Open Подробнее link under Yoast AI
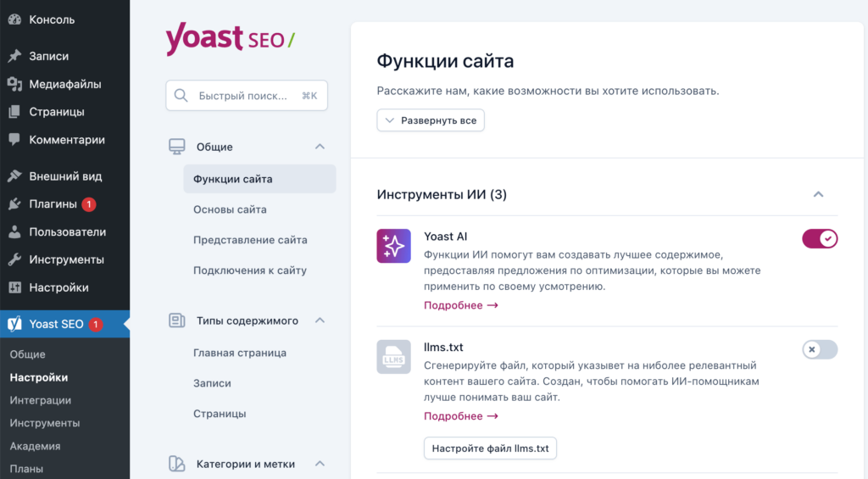Viewport: 868px width, 479px height. click(x=461, y=305)
